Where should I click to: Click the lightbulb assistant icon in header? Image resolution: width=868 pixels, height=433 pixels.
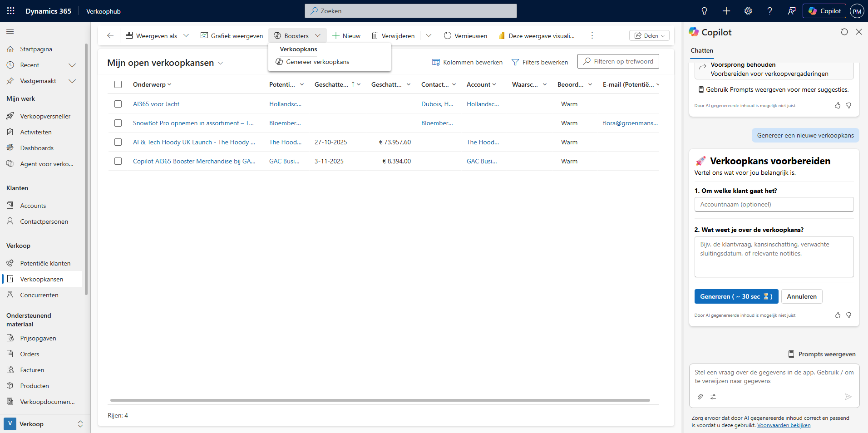pos(704,11)
